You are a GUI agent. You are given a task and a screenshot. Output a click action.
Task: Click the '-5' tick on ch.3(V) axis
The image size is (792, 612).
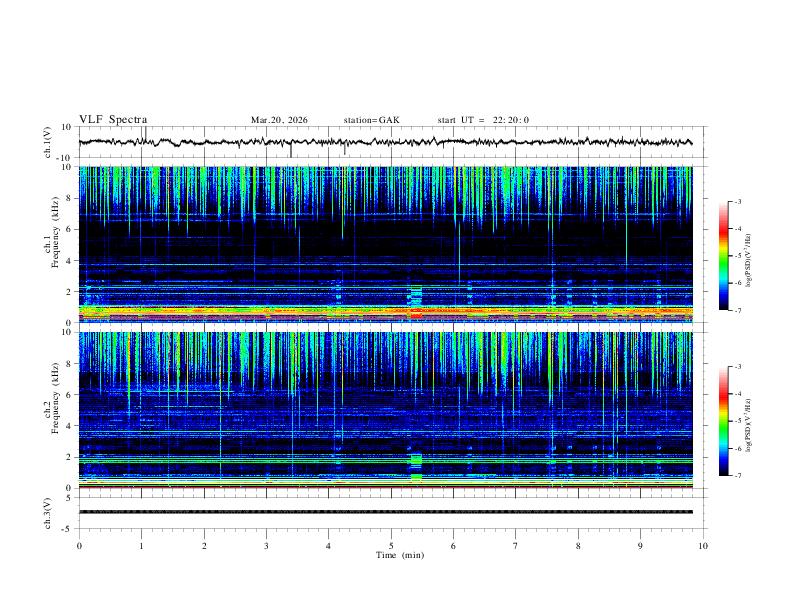click(x=68, y=529)
